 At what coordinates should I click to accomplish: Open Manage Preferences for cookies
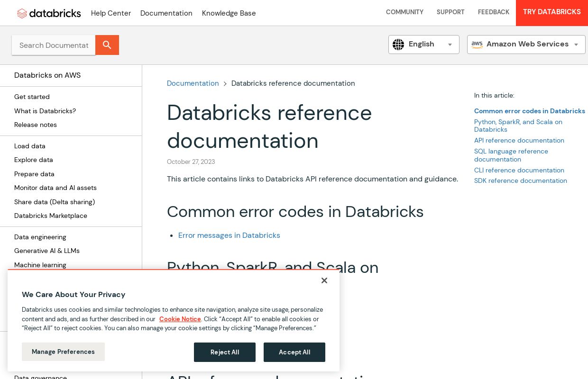(x=63, y=352)
